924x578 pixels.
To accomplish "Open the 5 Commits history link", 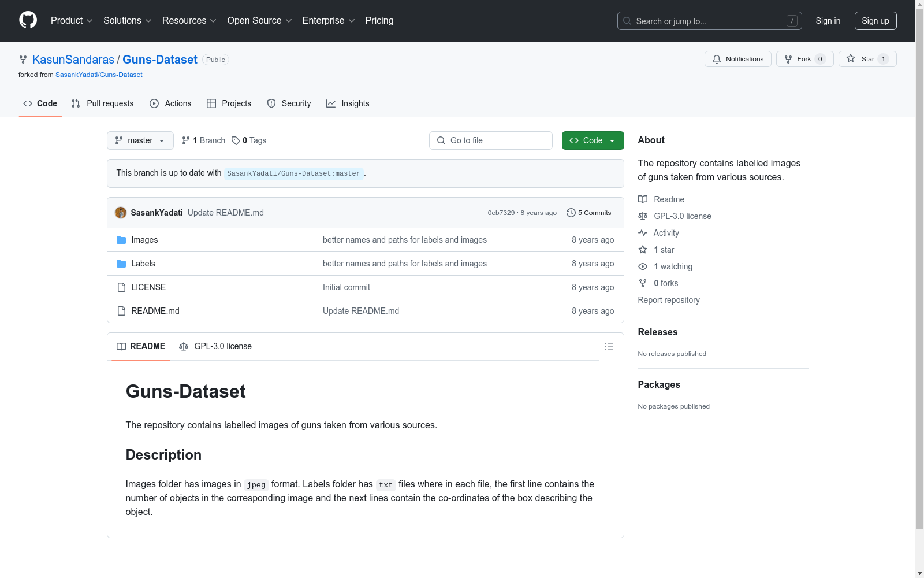I will pyautogui.click(x=589, y=213).
